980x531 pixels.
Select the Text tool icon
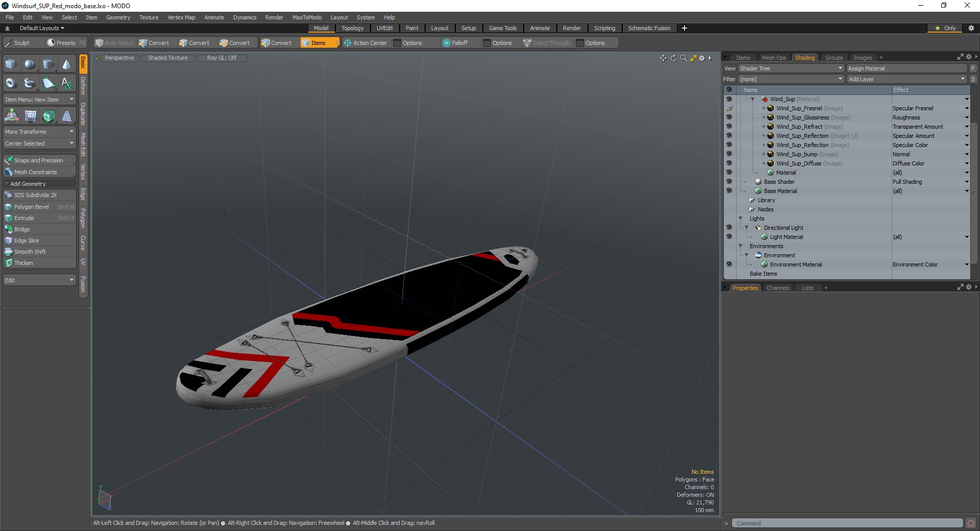pyautogui.click(x=66, y=83)
